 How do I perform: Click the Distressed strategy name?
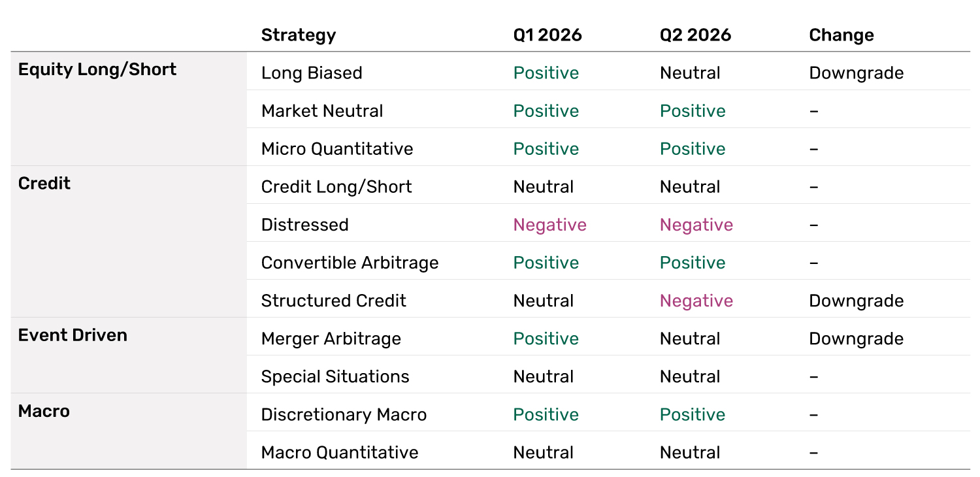[304, 225]
